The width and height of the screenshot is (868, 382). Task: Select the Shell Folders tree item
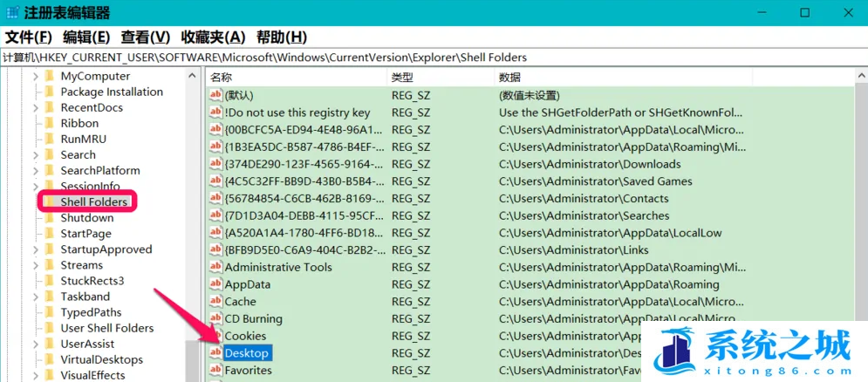pyautogui.click(x=93, y=202)
